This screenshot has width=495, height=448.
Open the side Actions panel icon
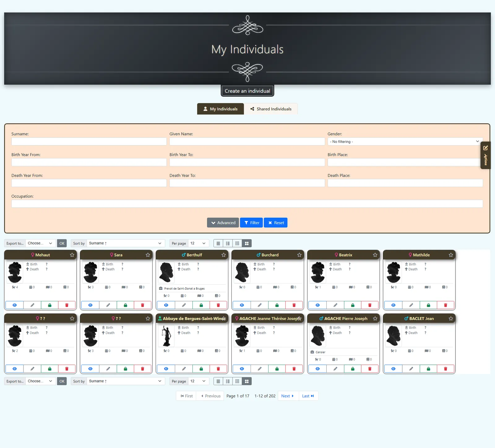[x=485, y=155]
